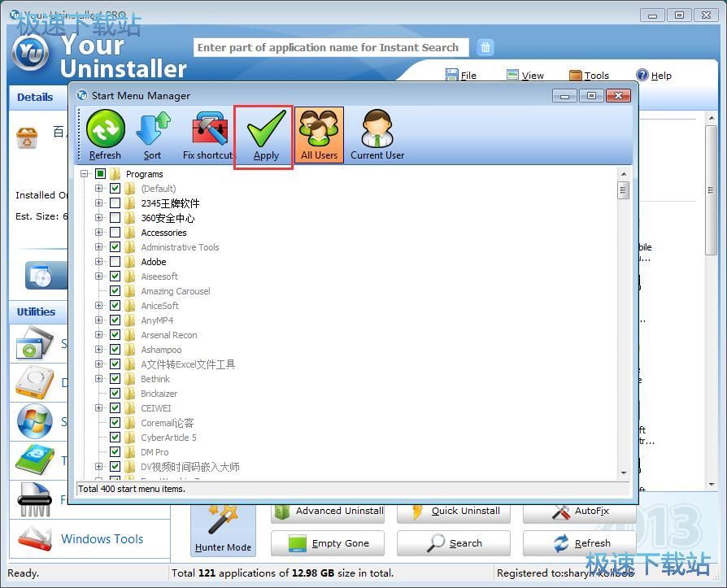This screenshot has width=727, height=588.
Task: Uncheck the Amazing Carousel checkbox
Action: pos(115,291)
